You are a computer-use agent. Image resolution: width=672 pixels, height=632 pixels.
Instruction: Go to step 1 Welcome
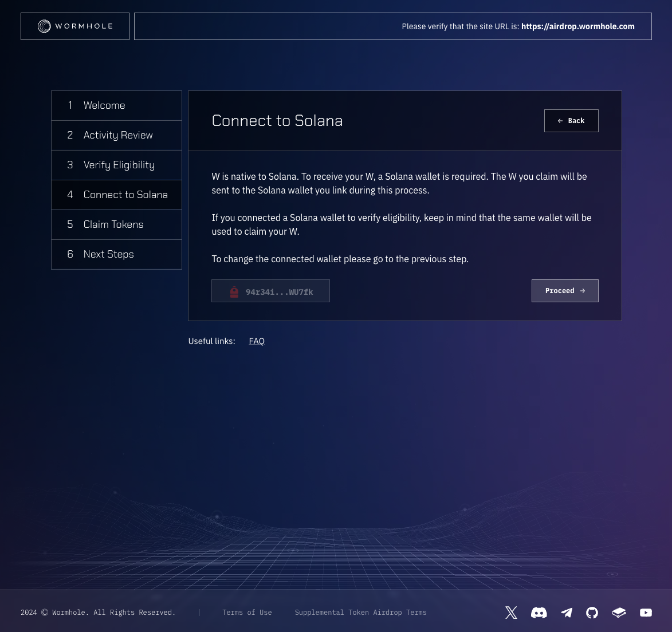[x=116, y=105]
